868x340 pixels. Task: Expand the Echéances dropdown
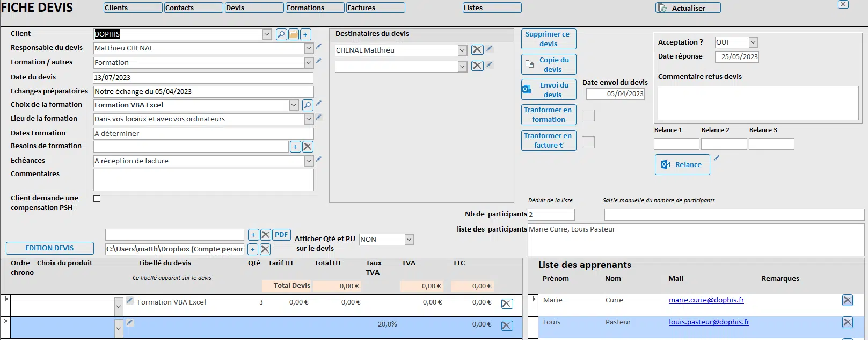pos(309,161)
